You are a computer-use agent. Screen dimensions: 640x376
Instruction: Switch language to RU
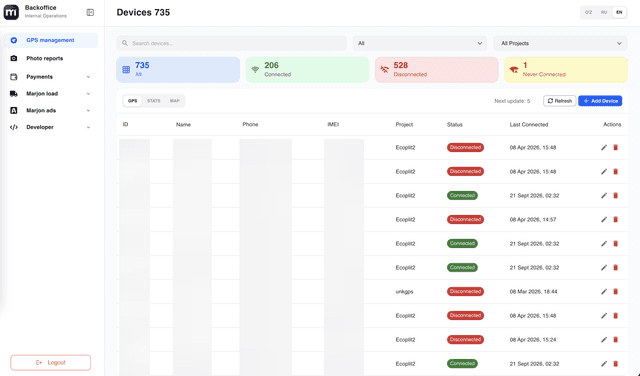coord(604,12)
